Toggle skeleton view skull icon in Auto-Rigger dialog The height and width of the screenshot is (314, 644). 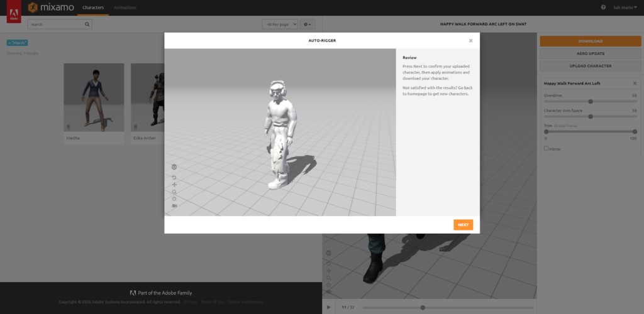174,167
